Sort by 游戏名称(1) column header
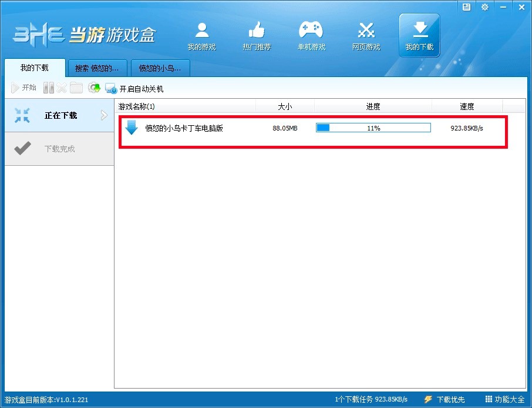 [185, 106]
